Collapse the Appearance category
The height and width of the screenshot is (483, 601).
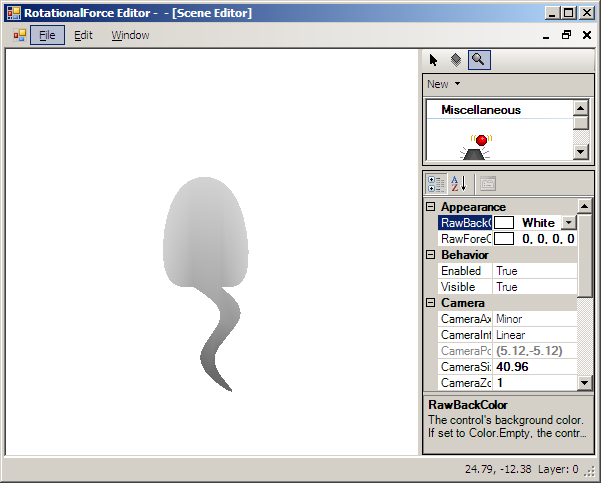tap(431, 207)
